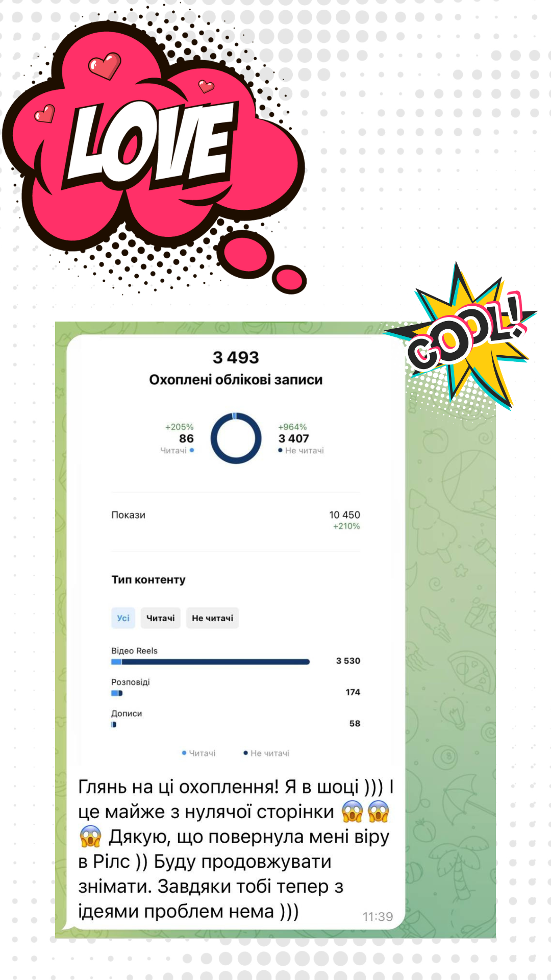Click the 3 407 non-followers count

coord(293,438)
